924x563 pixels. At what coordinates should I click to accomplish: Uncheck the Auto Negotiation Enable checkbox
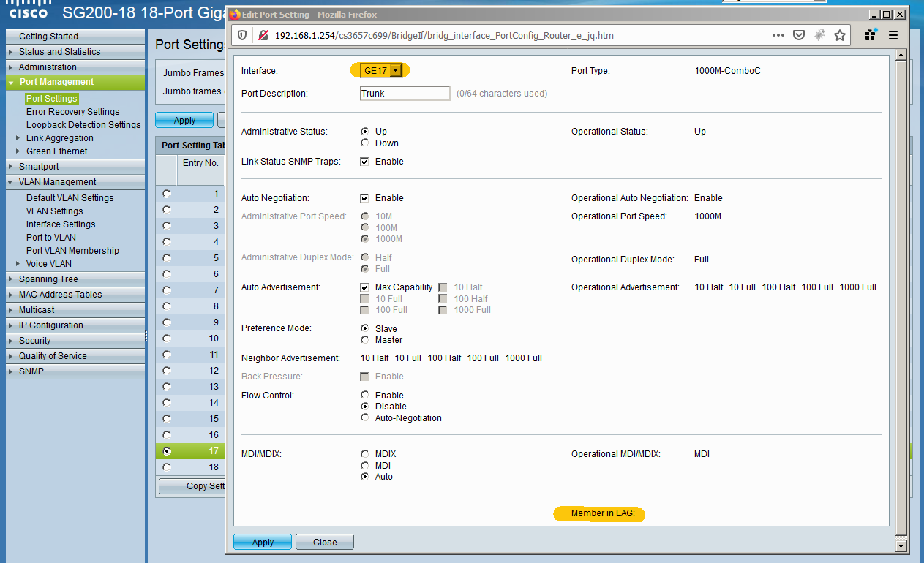[x=364, y=198]
